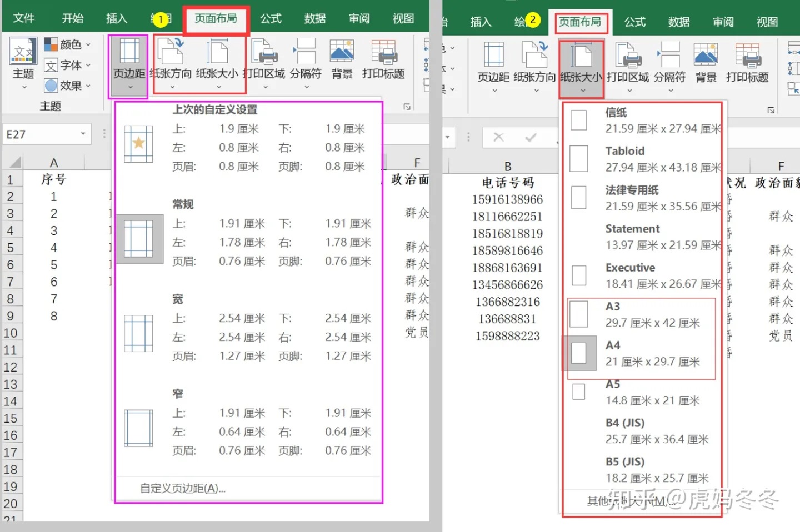Expand right window Name Box dropdown arrow
800x532 pixels.
(448, 137)
